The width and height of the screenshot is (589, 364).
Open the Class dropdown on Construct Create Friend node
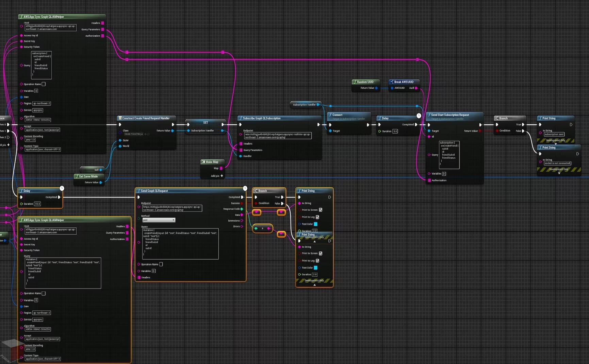point(133,134)
